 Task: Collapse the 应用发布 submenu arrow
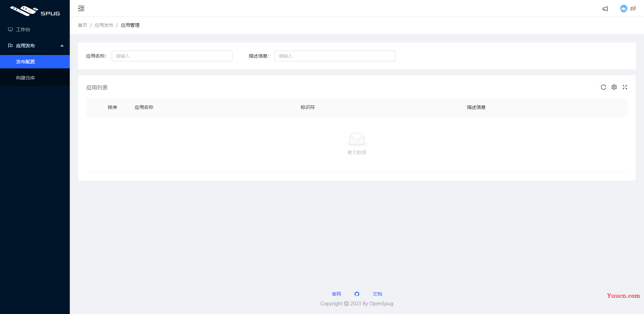coord(62,46)
